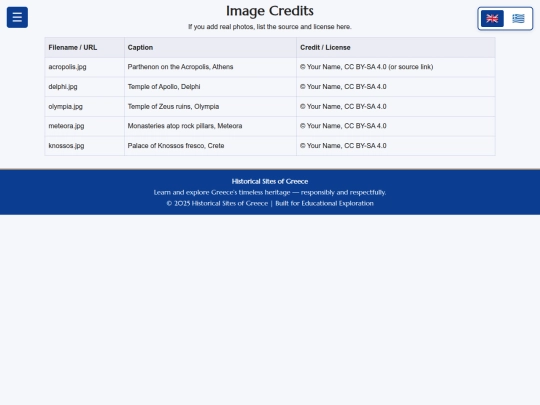The width and height of the screenshot is (540, 405).
Task: Switch language to Greek flag
Action: click(x=518, y=19)
